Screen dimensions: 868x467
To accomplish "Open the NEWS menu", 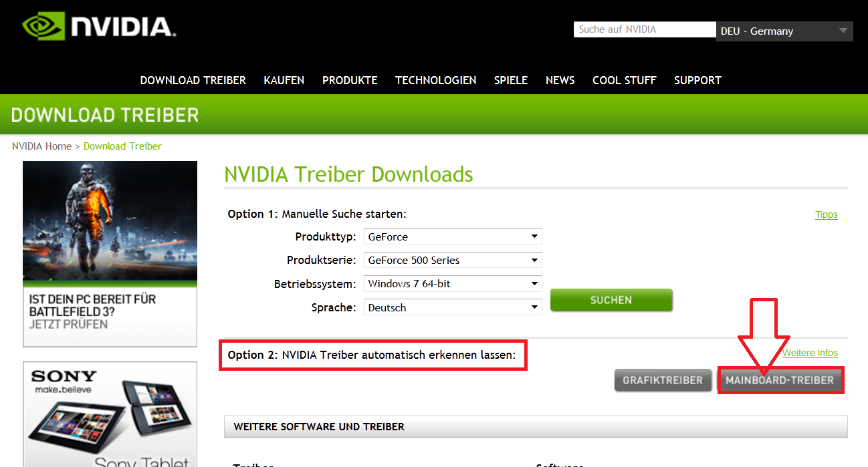I will 560,80.
